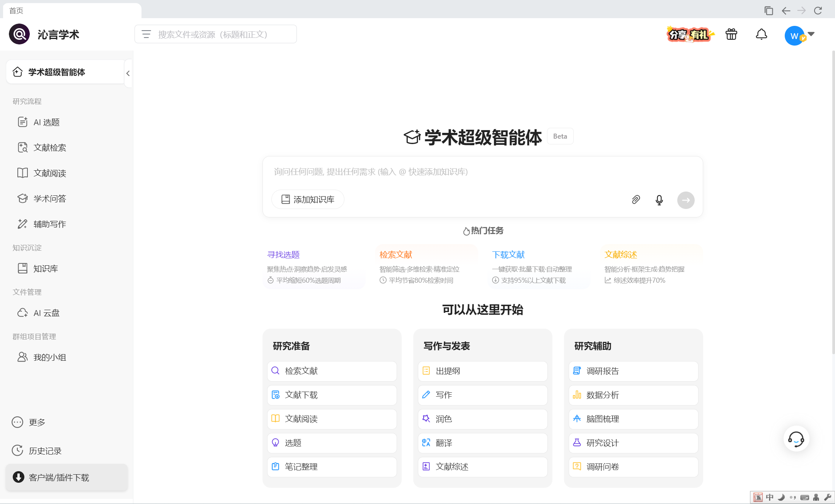Click the share-gift promo badge

click(690, 34)
